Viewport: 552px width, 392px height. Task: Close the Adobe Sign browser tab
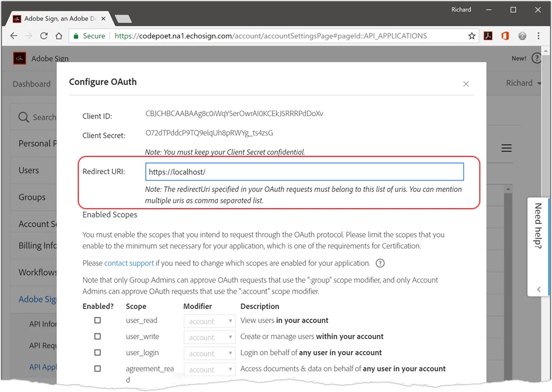click(103, 19)
